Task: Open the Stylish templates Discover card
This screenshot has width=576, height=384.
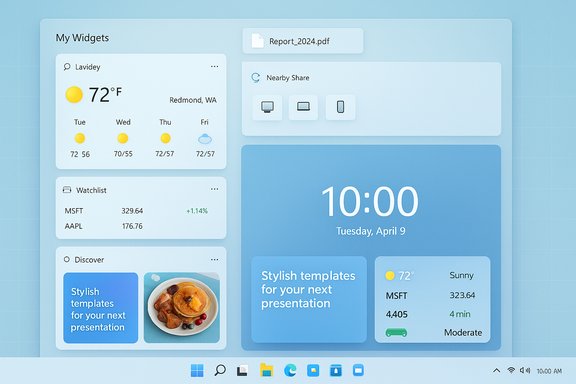Action: (101, 308)
